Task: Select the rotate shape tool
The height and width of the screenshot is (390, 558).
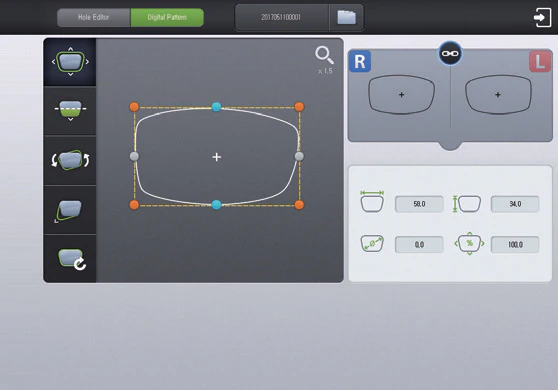Action: click(x=70, y=160)
